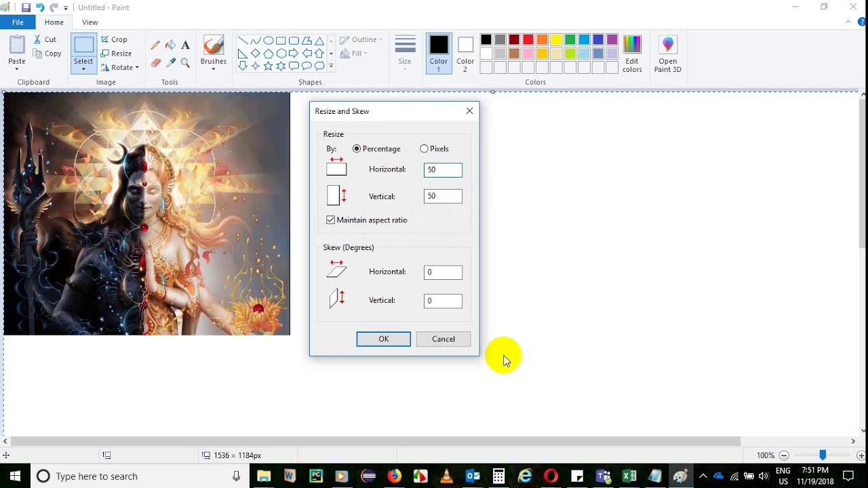Viewport: 868px width, 488px height.
Task: Select the Magnifier tool
Action: click(x=185, y=63)
